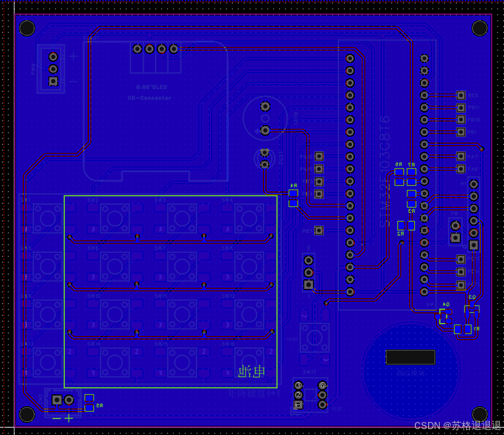Click the PA7 test pad
Image resolution: width=504 pixels, height=435 pixels.
[461, 156]
